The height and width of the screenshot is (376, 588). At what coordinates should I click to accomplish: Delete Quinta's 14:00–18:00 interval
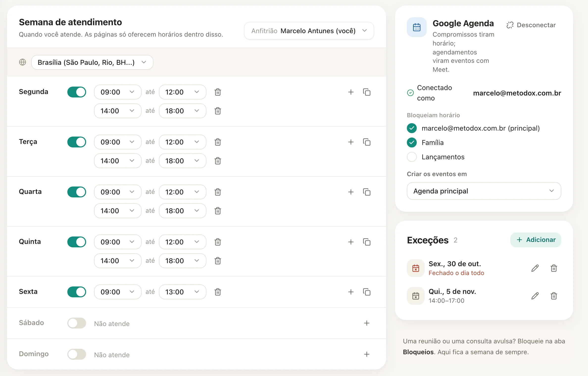pos(218,261)
